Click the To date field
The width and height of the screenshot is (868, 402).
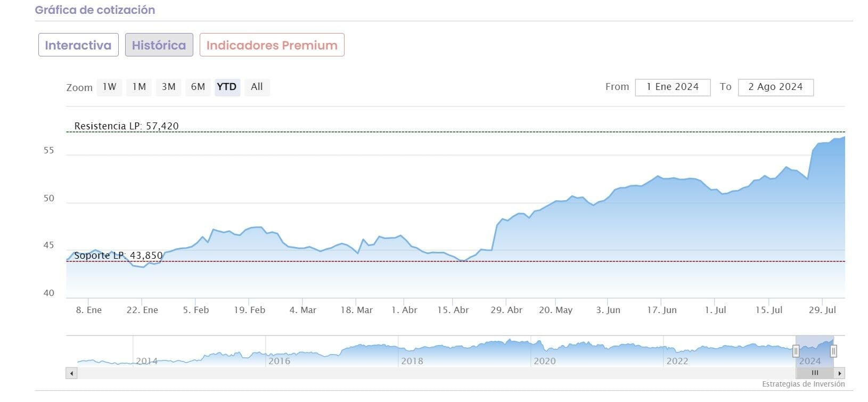775,87
